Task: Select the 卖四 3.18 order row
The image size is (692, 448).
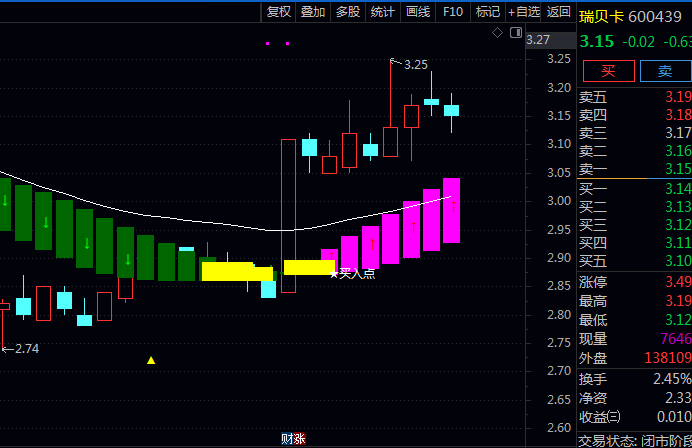Action: (x=635, y=115)
